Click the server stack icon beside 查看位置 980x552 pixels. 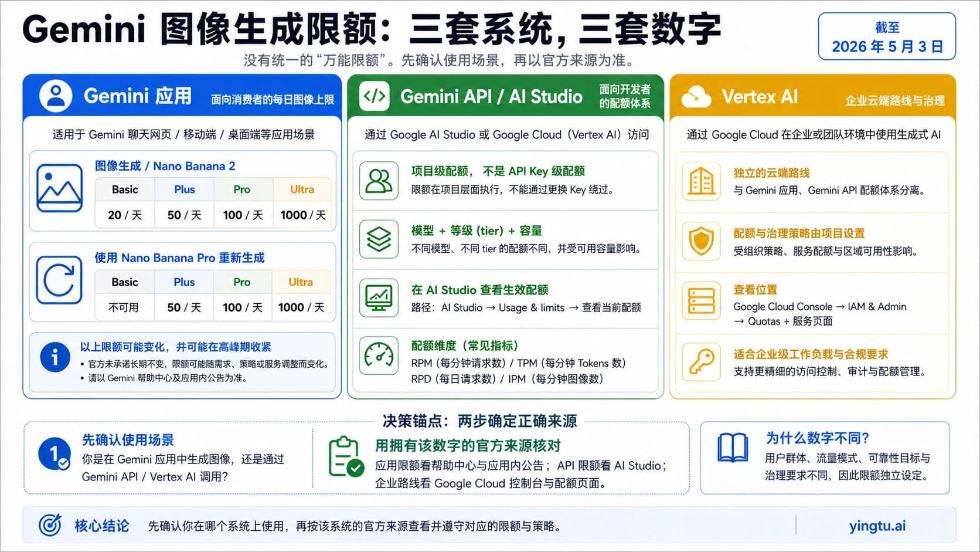pos(702,301)
